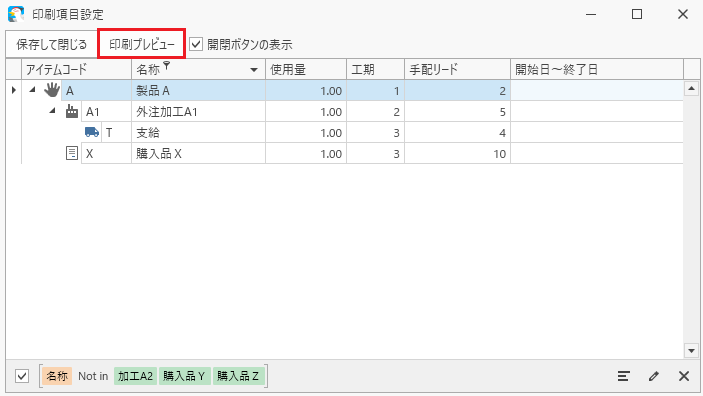The height and width of the screenshot is (396, 703).
Task: Select the 購入品 X name cell
Action: coord(198,153)
